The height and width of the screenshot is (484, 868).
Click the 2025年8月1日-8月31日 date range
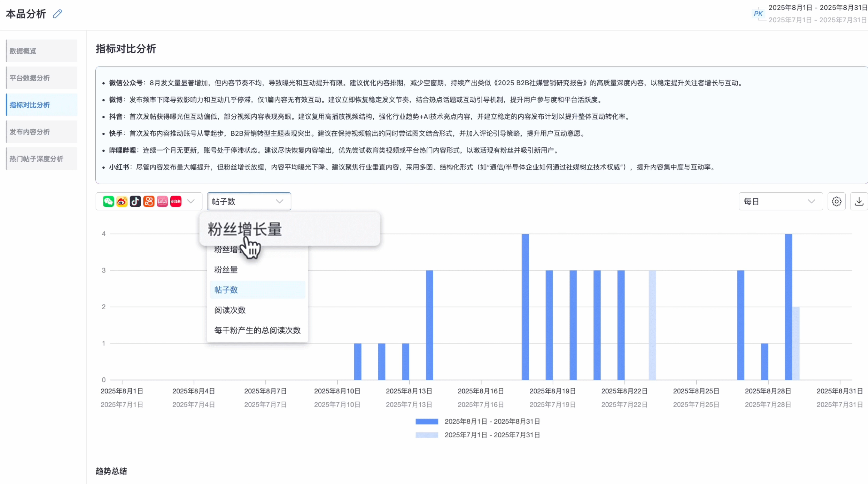[x=817, y=7]
